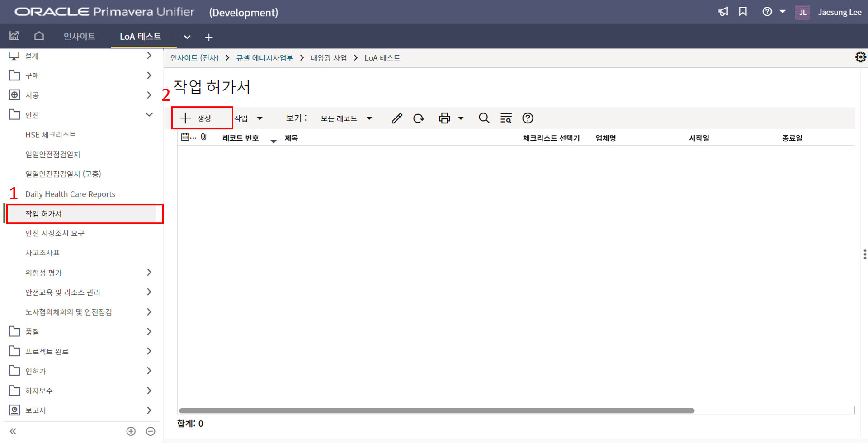
Task: Expand all navigation tree nodes
Action: (131, 431)
